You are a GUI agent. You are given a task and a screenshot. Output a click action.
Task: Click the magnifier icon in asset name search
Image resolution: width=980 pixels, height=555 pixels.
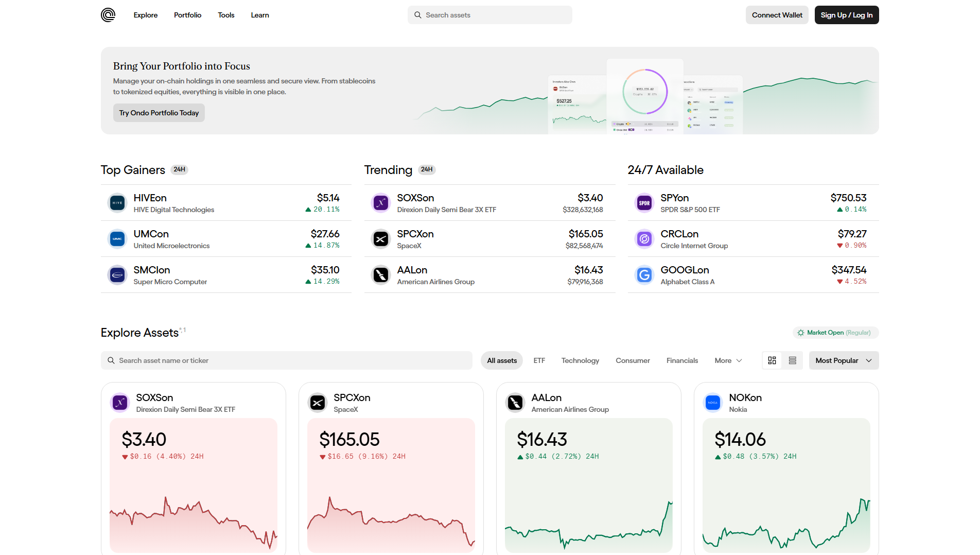(111, 360)
